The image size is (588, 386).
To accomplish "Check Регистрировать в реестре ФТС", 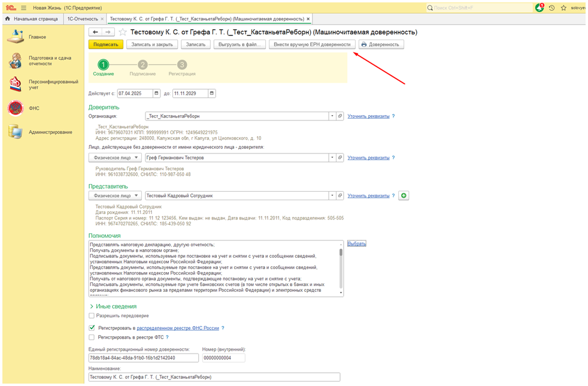I will point(92,337).
